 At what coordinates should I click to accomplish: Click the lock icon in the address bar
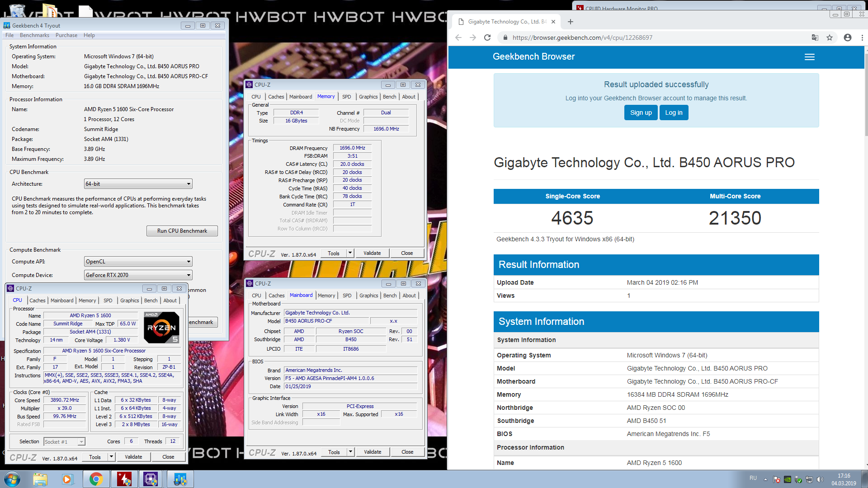pyautogui.click(x=505, y=38)
